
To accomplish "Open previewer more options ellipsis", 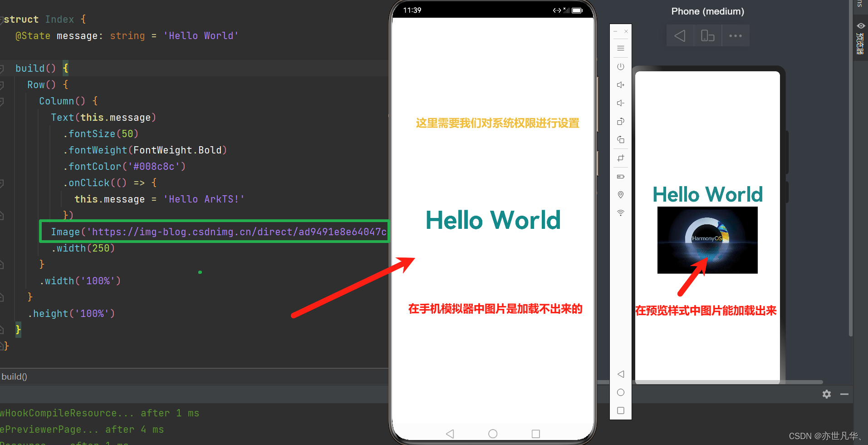I will click(x=735, y=36).
